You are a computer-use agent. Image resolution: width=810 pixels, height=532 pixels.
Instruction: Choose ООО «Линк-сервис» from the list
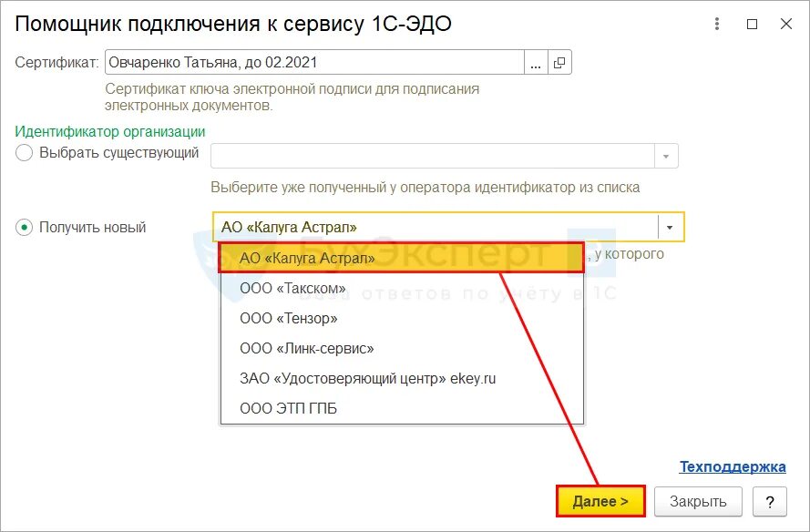click(402, 348)
